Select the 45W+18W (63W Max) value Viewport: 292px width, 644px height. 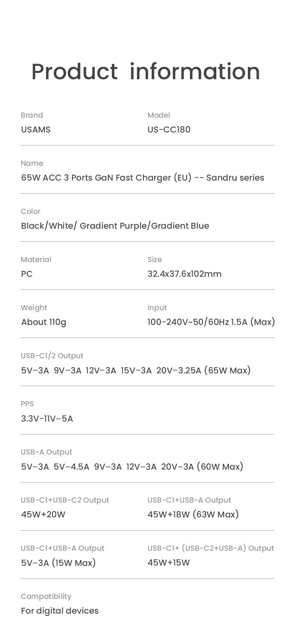pyautogui.click(x=193, y=514)
